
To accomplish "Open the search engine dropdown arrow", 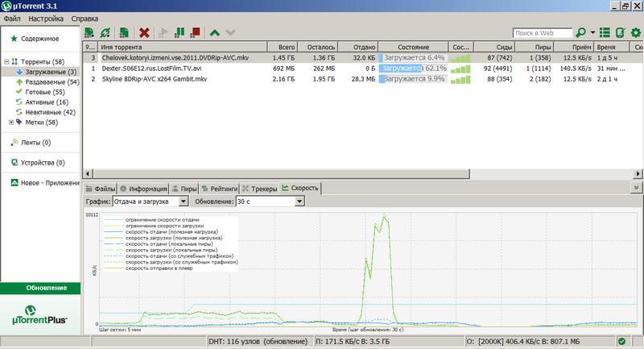I will pos(592,32).
